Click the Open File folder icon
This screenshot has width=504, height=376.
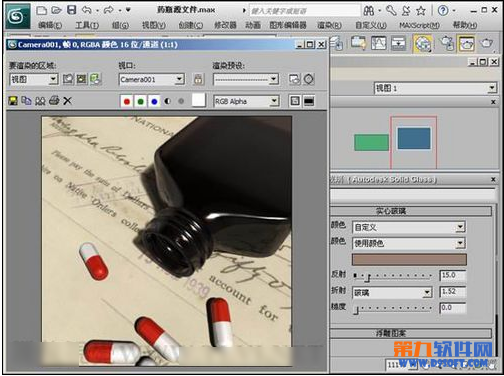coord(56,10)
